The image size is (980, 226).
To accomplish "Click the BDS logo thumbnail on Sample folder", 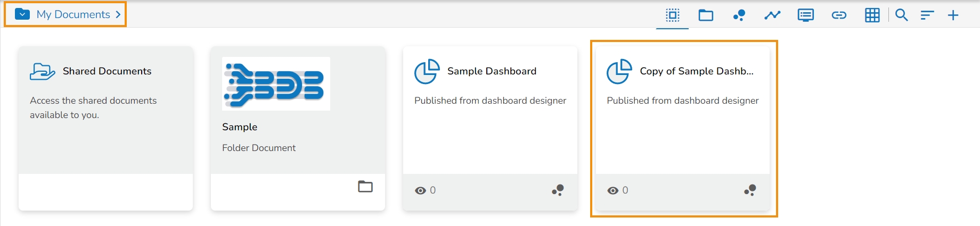I will pyautogui.click(x=276, y=83).
